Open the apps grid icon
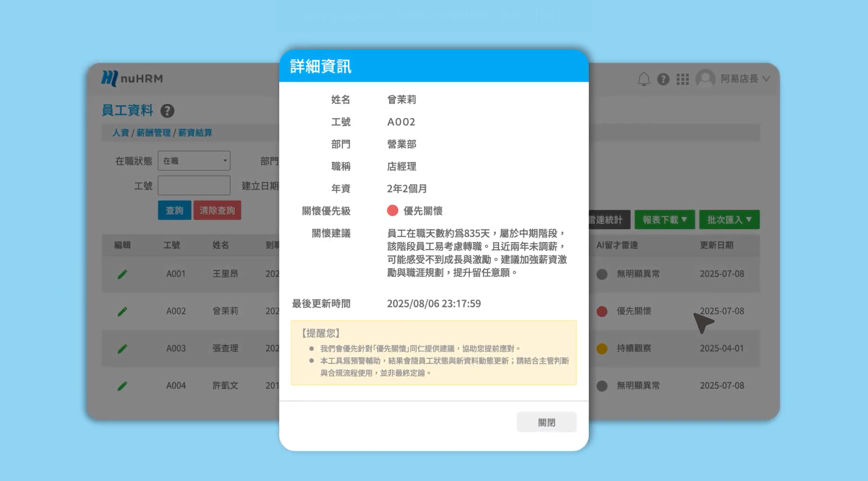The height and width of the screenshot is (481, 868). (x=683, y=78)
